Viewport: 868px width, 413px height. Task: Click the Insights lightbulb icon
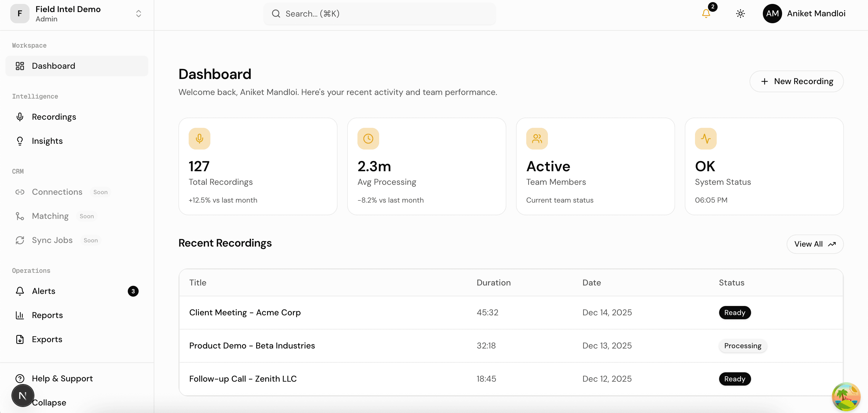20,141
